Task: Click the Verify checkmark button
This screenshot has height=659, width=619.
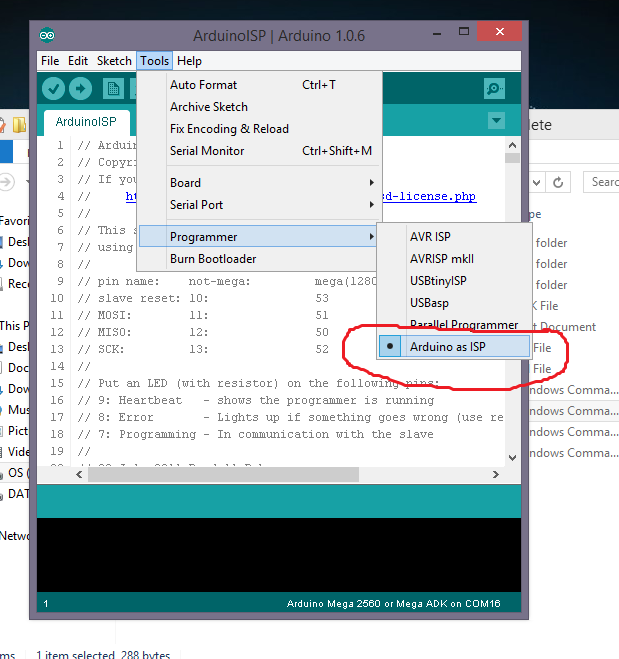Action: click(x=53, y=89)
